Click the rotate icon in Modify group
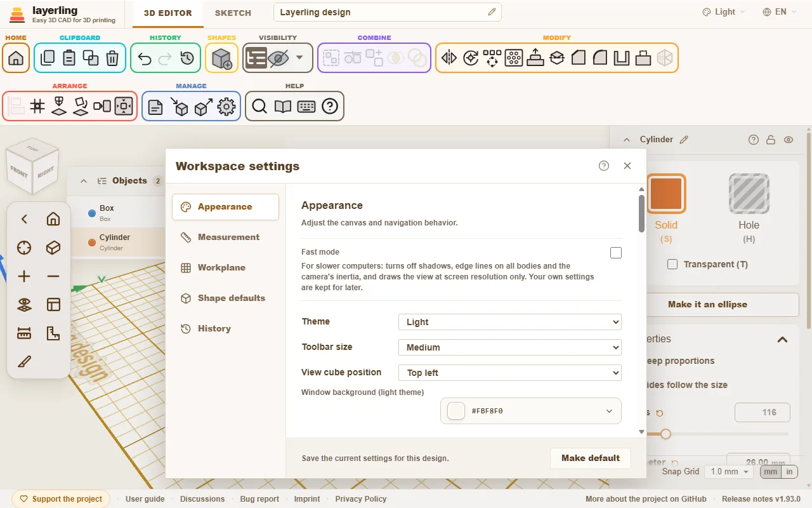812x508 pixels. [x=471, y=58]
